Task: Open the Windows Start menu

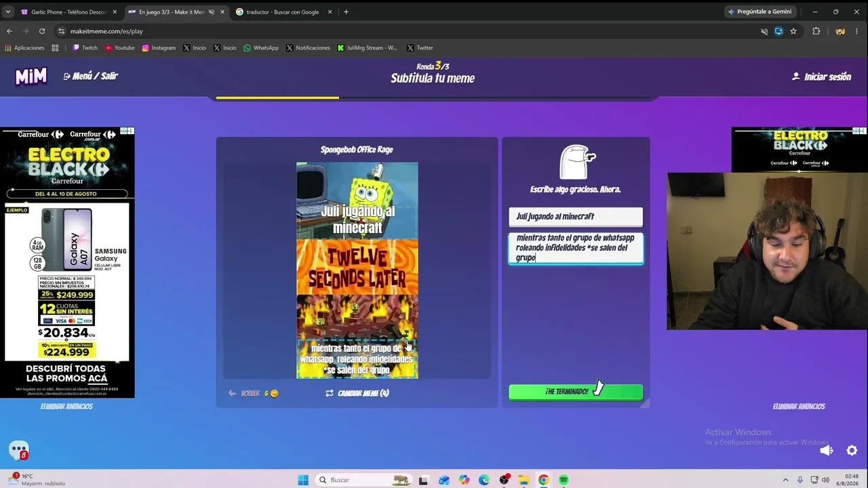Action: click(303, 480)
